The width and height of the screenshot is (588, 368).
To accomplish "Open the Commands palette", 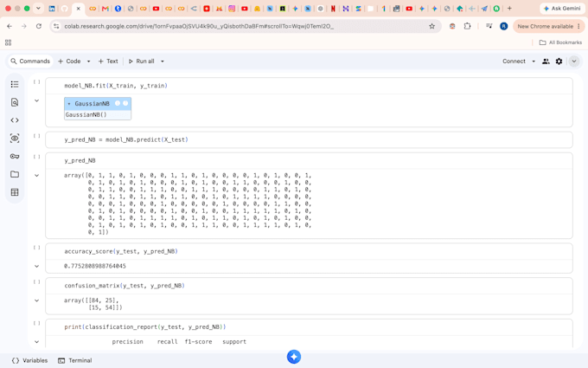I will [30, 61].
